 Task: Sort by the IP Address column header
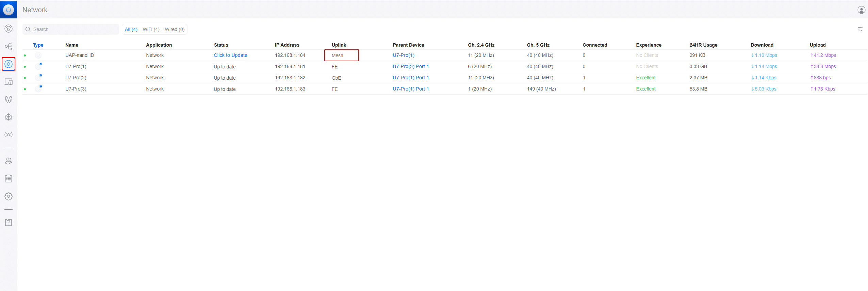pyautogui.click(x=287, y=45)
